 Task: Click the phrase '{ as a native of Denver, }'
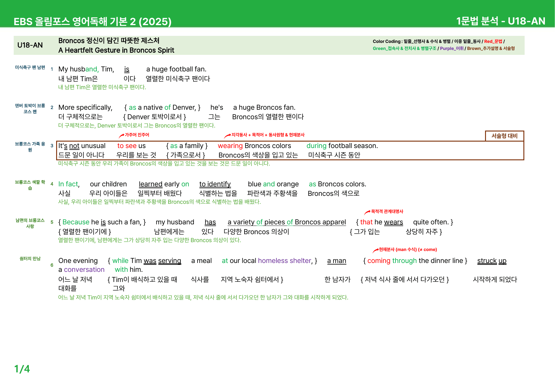(x=162, y=108)
